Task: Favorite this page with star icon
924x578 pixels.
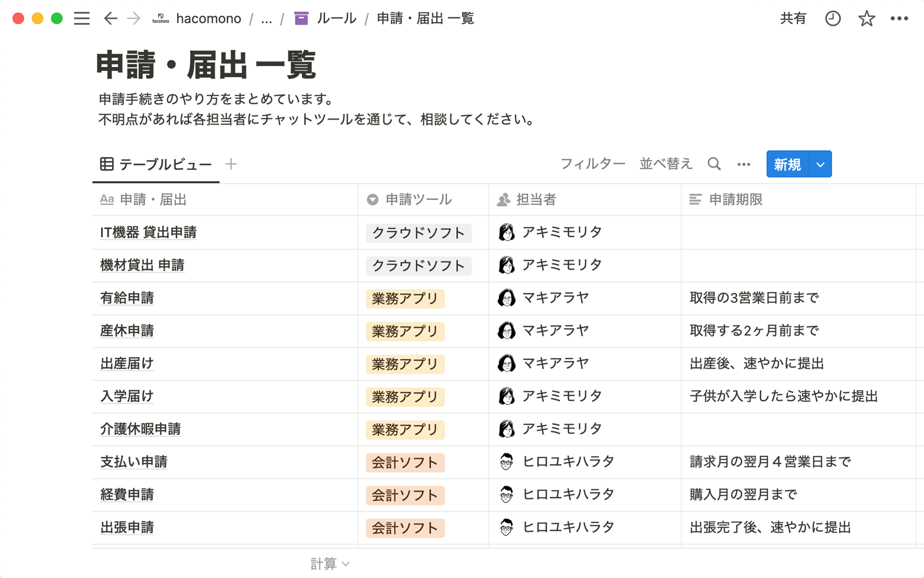Action: (866, 19)
